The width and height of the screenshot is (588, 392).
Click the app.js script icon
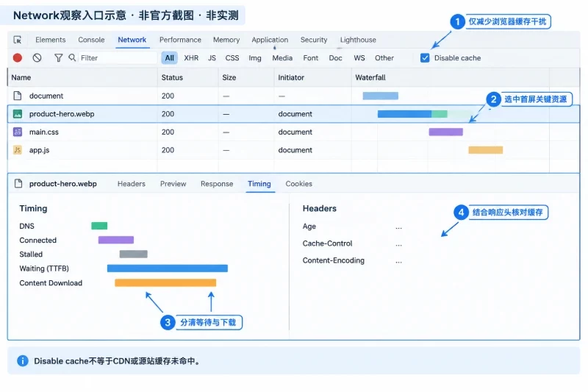pyautogui.click(x=17, y=150)
